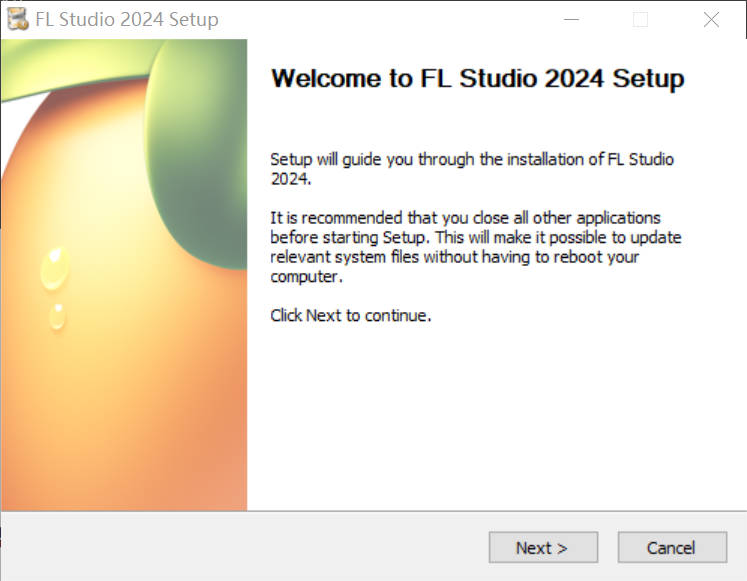Minimize the FL Studio Setup window
The image size is (747, 581).
pyautogui.click(x=571, y=19)
